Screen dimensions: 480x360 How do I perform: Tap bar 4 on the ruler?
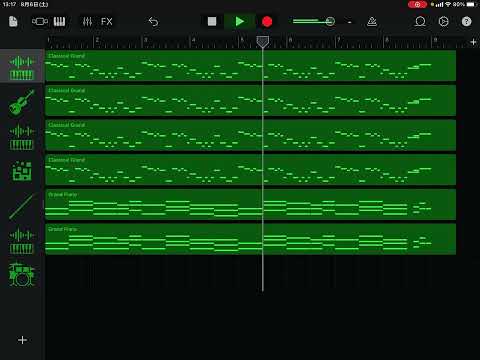pos(193,40)
